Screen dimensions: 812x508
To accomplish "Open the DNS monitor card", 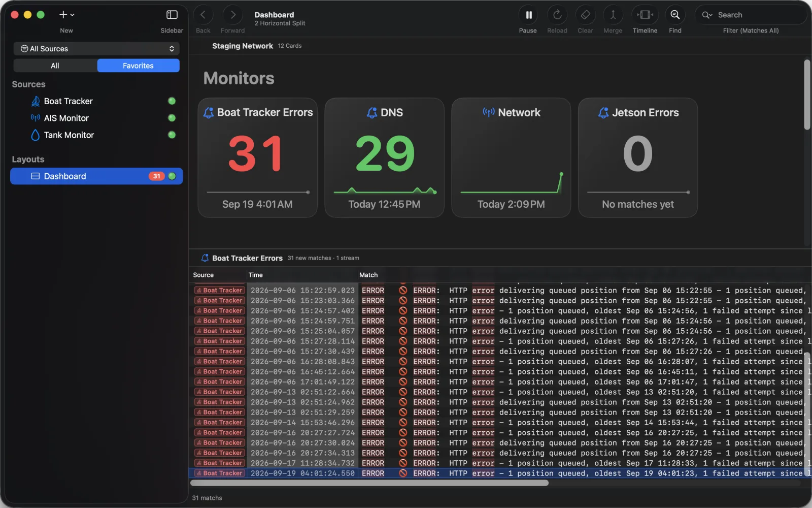I will (384, 158).
